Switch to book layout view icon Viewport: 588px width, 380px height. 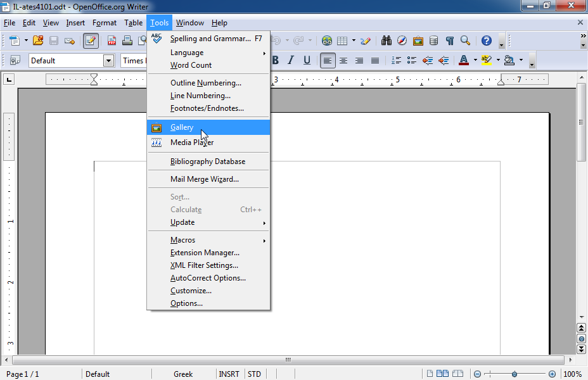coord(457,374)
